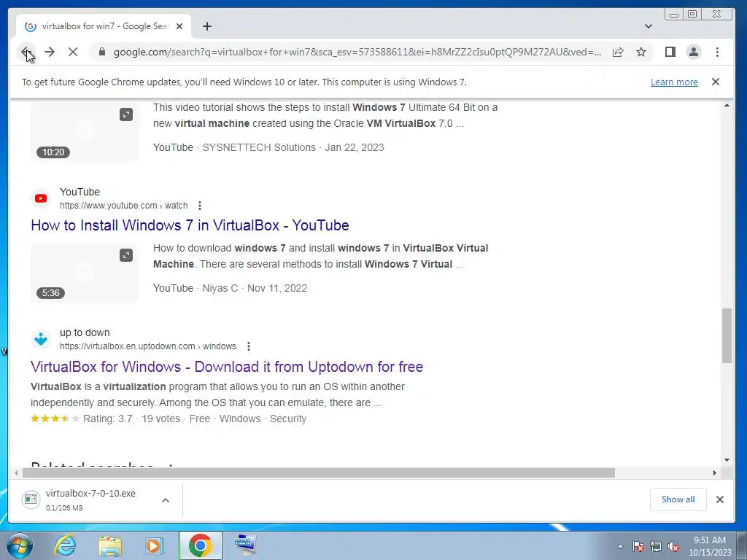Click the youtube.com watch URL
This screenshot has width=747, height=560.
[123, 206]
